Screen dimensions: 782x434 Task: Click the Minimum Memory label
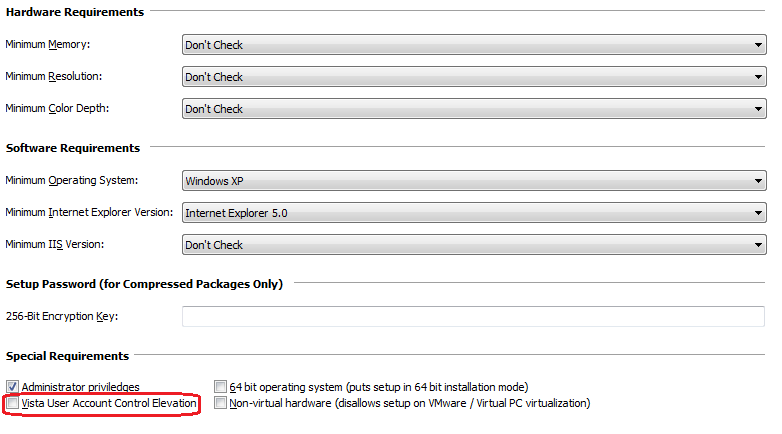48,44
